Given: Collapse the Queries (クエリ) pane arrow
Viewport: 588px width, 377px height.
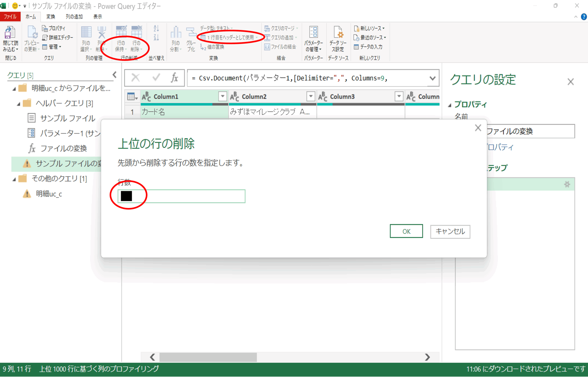Looking at the screenshot, I should tap(114, 75).
